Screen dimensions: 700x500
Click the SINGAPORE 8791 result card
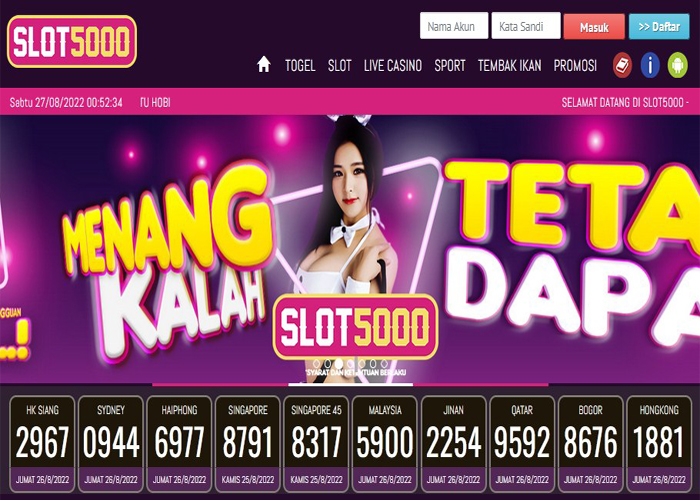[248, 444]
